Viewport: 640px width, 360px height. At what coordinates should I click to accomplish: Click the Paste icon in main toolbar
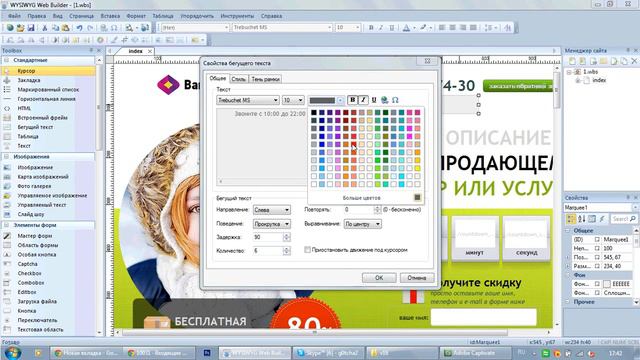point(65,28)
